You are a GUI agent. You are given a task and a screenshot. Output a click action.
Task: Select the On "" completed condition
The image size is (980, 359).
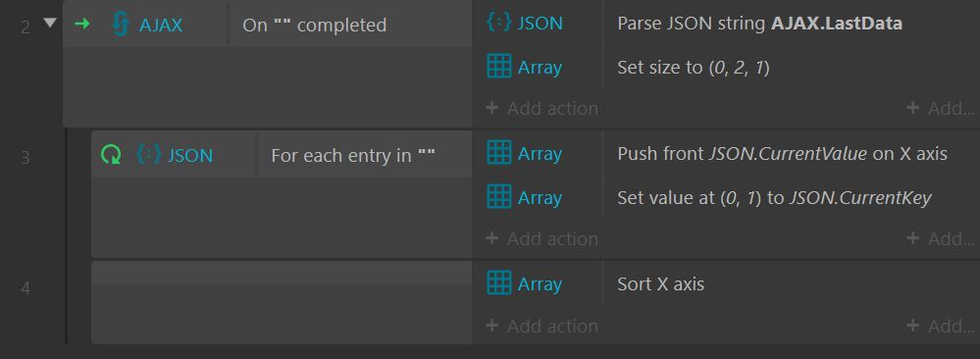314,26
